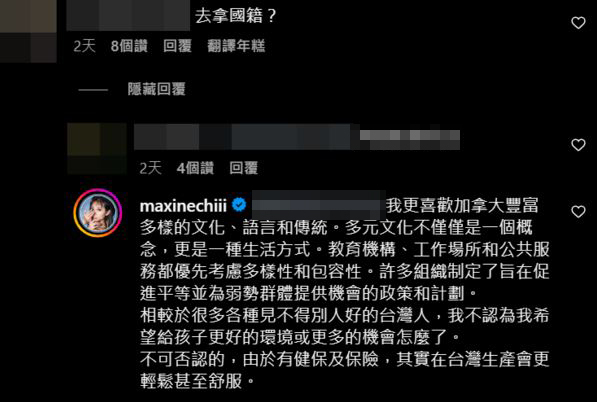597x402 pixels.
Task: View likes list via 4個讚
Action: (x=195, y=168)
